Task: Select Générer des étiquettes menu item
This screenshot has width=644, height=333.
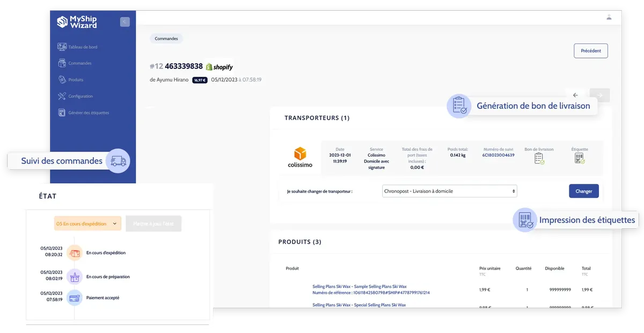Action: (89, 113)
